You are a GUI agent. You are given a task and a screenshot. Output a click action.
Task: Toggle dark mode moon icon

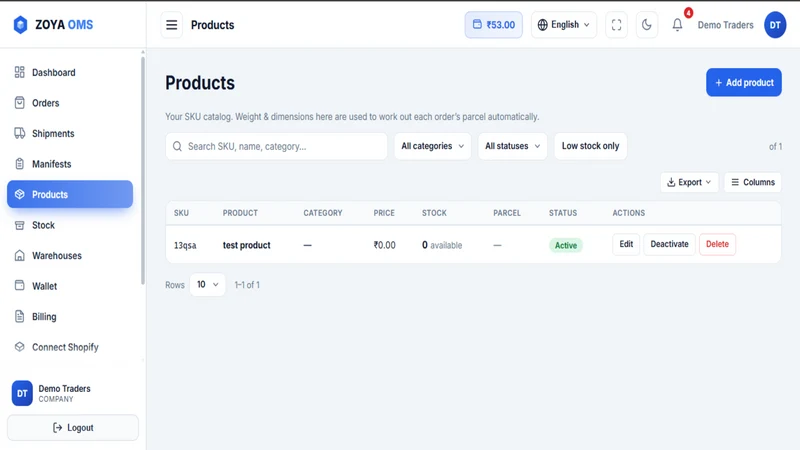[646, 24]
